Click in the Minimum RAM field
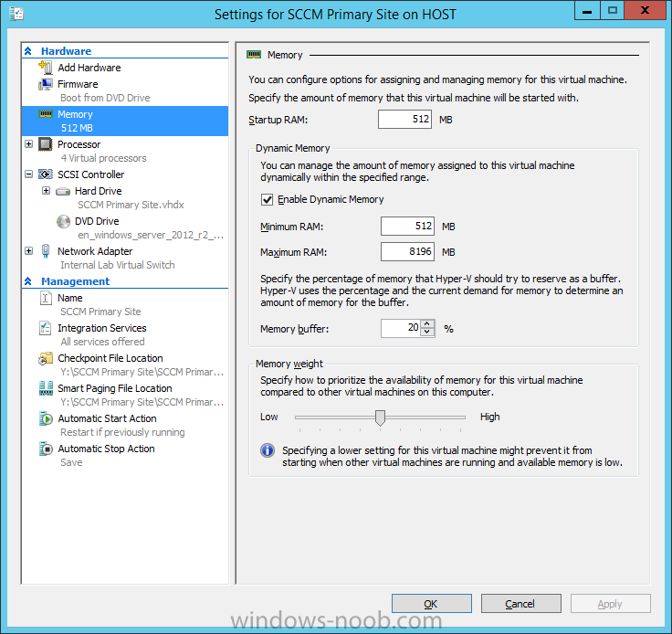Screen dimensions: 672x634 pyautogui.click(x=407, y=226)
